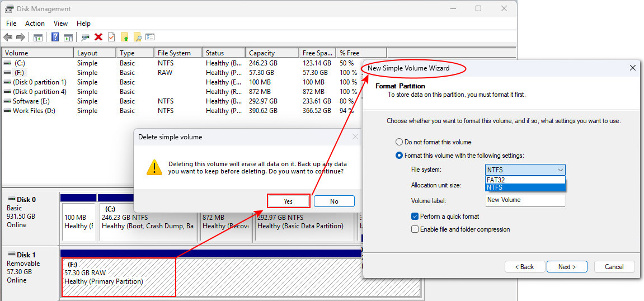Click the red X Delete toolbar icon
644x301 pixels.
point(98,37)
